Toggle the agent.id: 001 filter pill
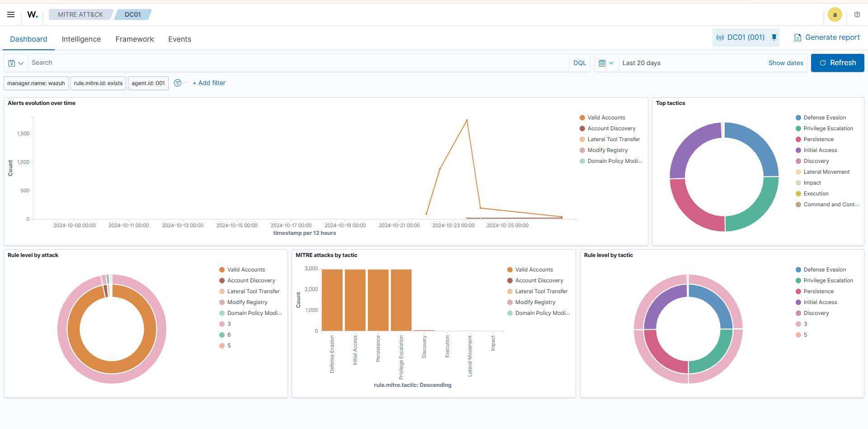This screenshot has height=429, width=868. point(148,83)
